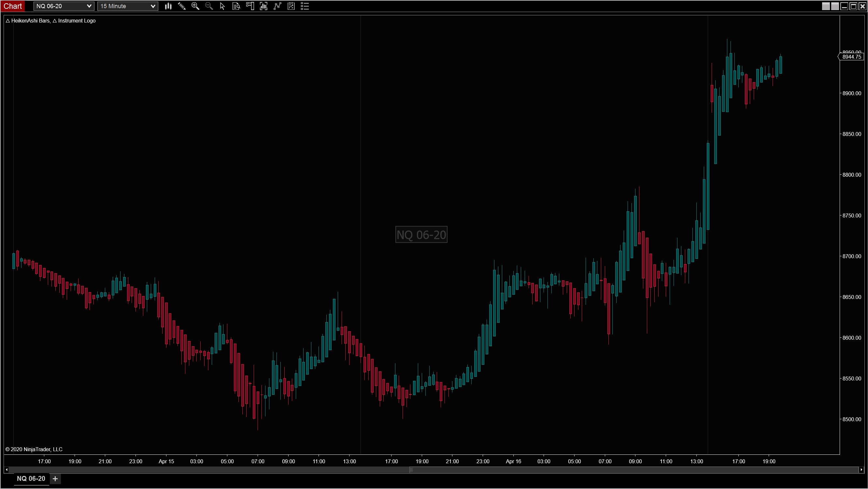
Task: Open the Chart Trader icon
Action: [x=250, y=6]
